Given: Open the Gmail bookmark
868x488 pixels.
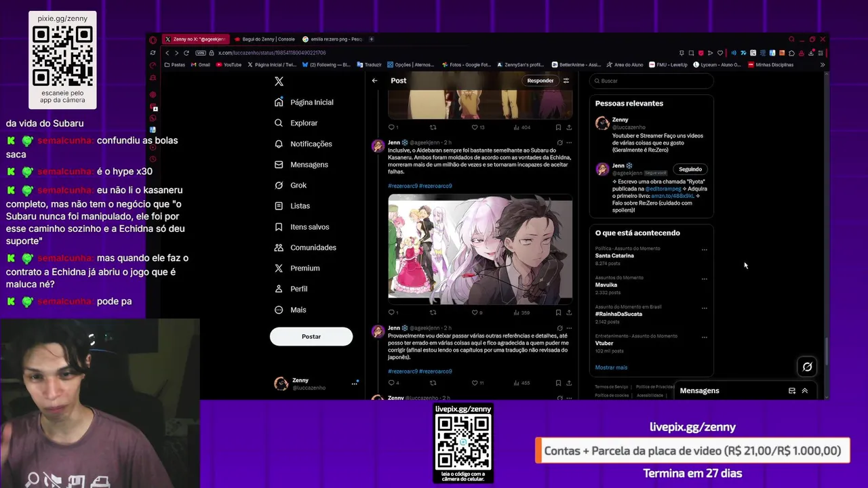Looking at the screenshot, I should point(200,65).
